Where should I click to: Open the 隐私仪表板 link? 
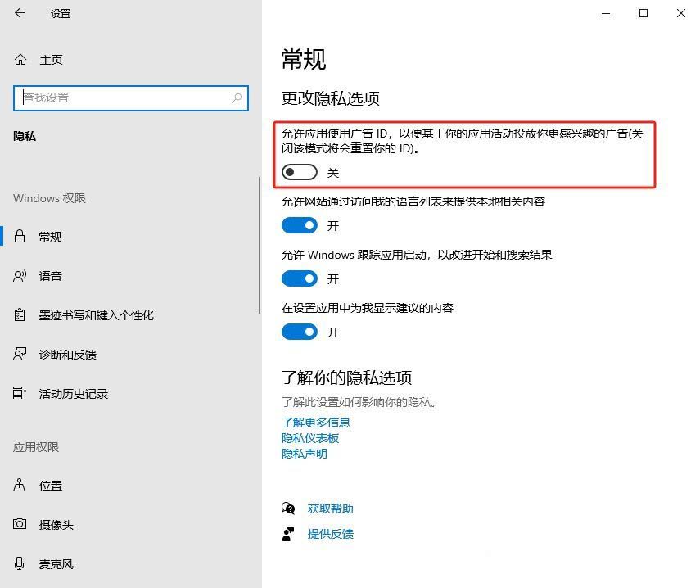309,437
